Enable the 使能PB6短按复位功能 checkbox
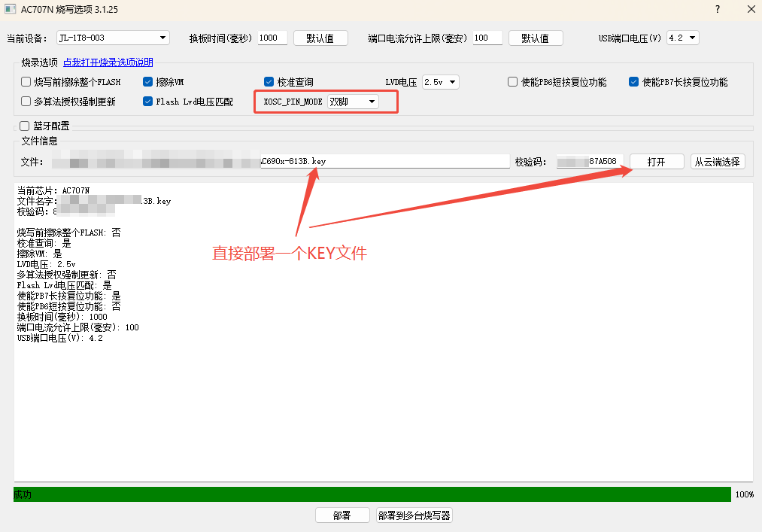This screenshot has width=762, height=532. click(513, 82)
